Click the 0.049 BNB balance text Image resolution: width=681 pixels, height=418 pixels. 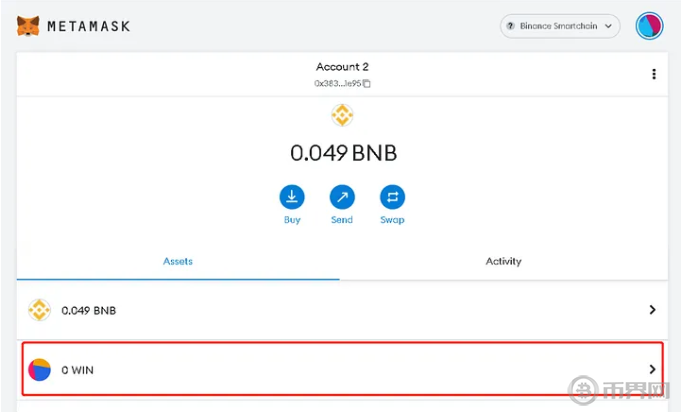(x=342, y=153)
